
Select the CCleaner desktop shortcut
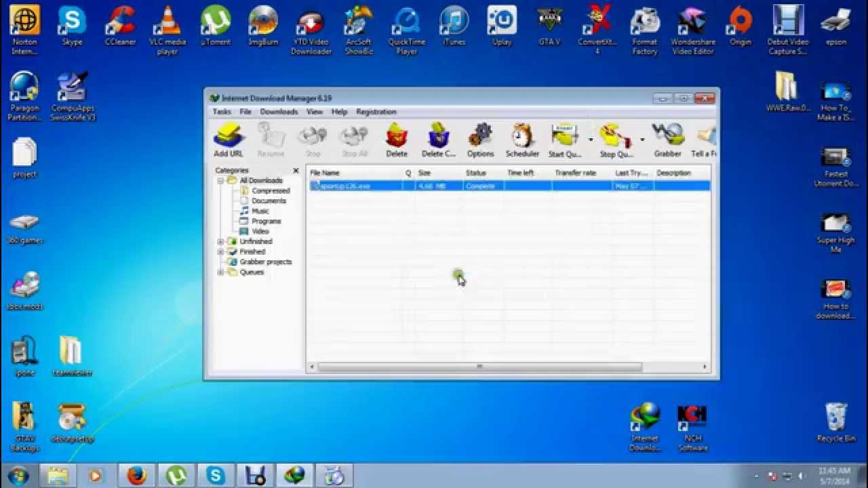(120, 27)
